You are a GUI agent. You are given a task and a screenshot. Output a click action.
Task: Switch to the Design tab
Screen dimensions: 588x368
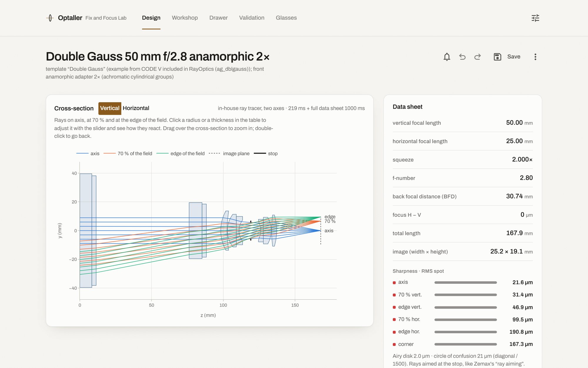[x=151, y=18]
